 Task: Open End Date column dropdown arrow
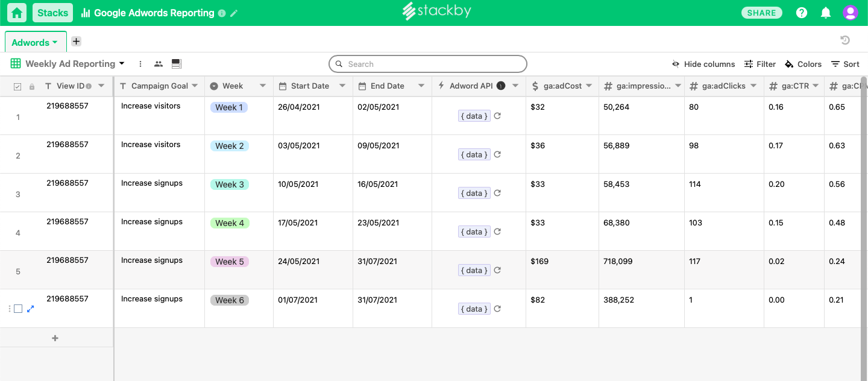coord(421,86)
